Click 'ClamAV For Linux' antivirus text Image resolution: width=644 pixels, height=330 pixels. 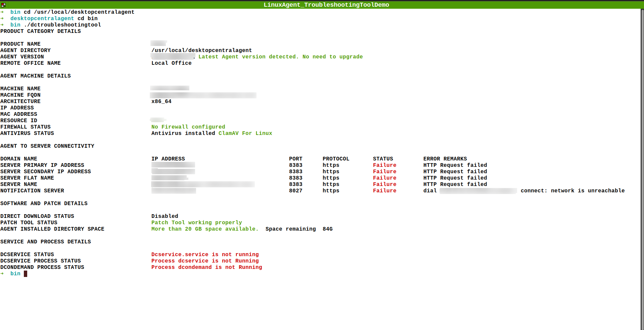pyautogui.click(x=245, y=133)
